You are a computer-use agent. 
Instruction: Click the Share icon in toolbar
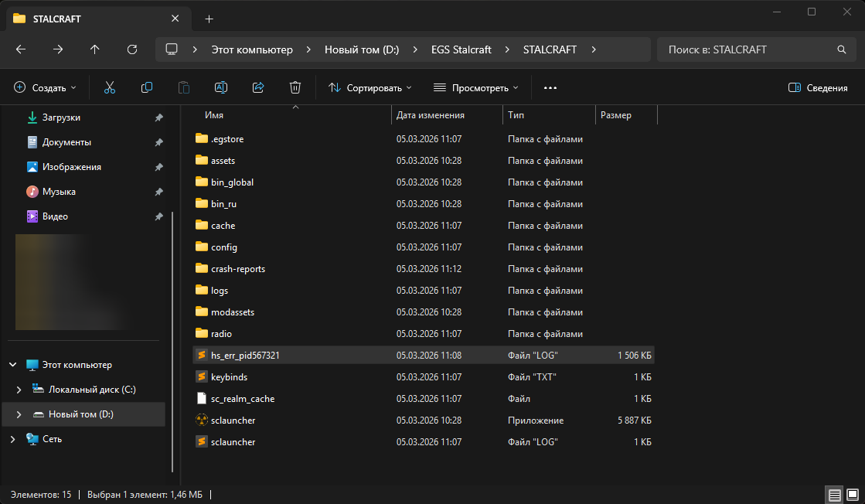tap(258, 88)
